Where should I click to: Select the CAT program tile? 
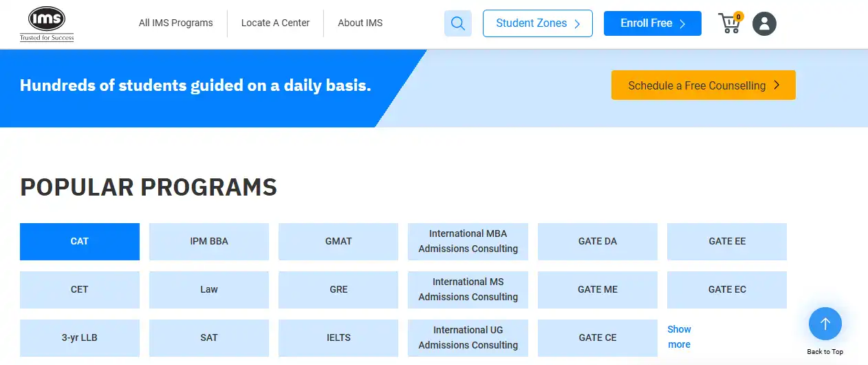coord(80,242)
